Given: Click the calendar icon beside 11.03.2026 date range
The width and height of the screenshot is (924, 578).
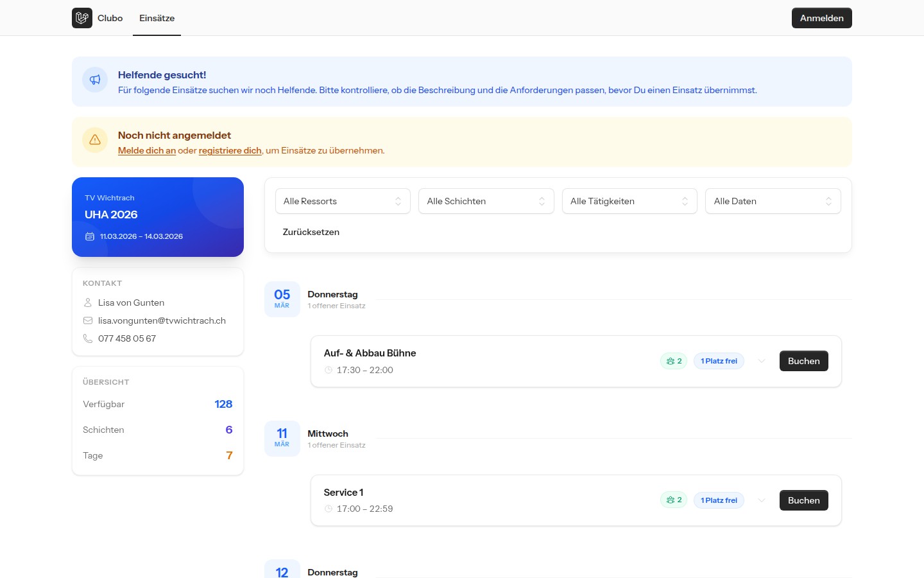Looking at the screenshot, I should [x=90, y=236].
